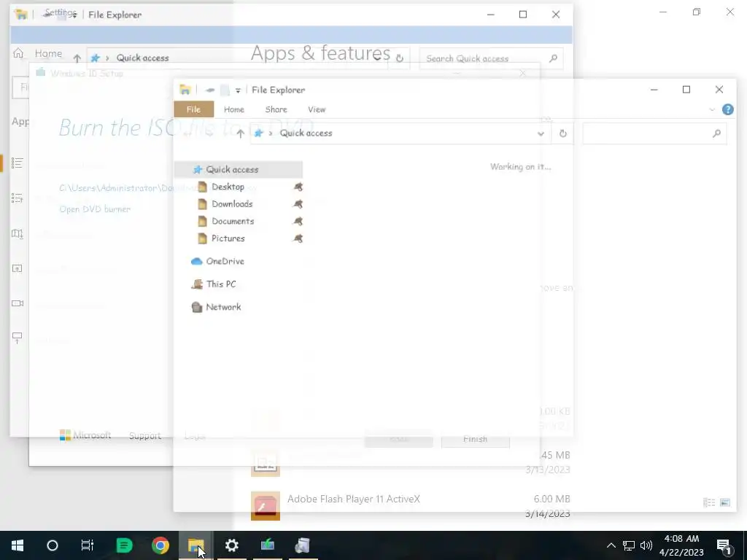747x560 pixels.
Task: Select Quick access in the navigation tree
Action: click(239, 169)
